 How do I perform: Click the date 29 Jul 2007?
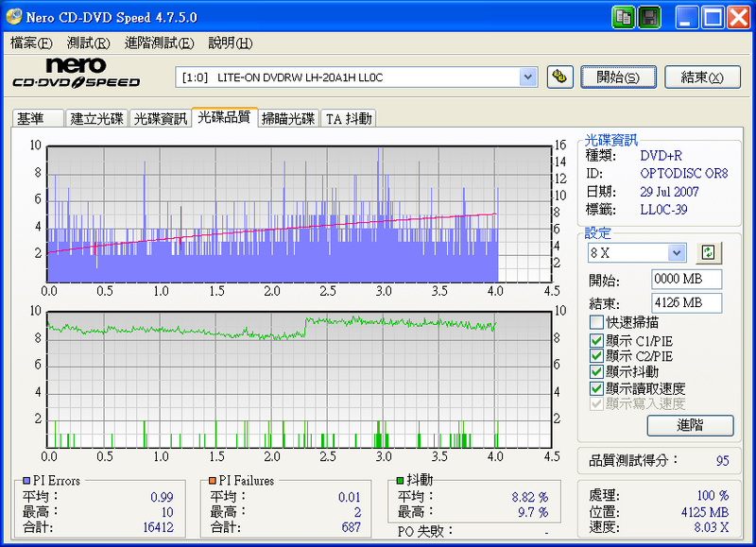669,192
